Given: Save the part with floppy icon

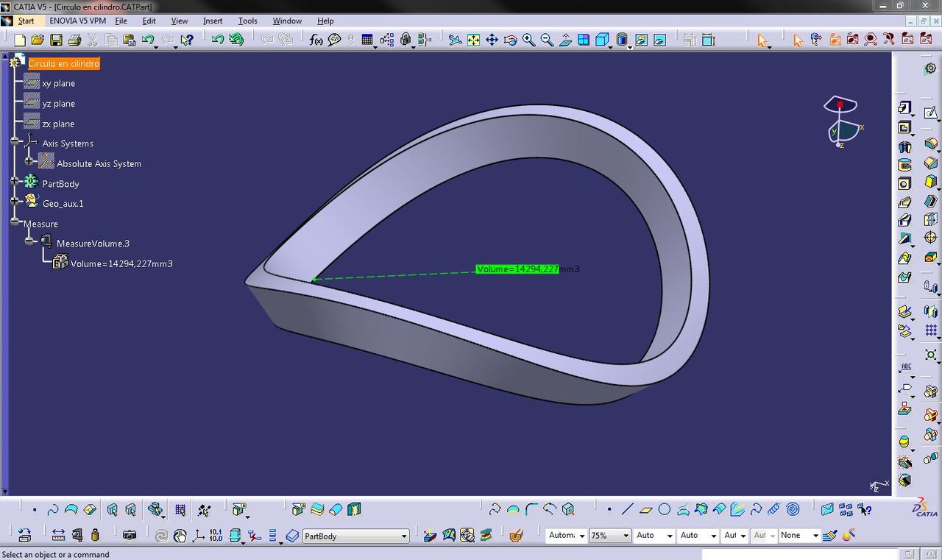Looking at the screenshot, I should [56, 40].
